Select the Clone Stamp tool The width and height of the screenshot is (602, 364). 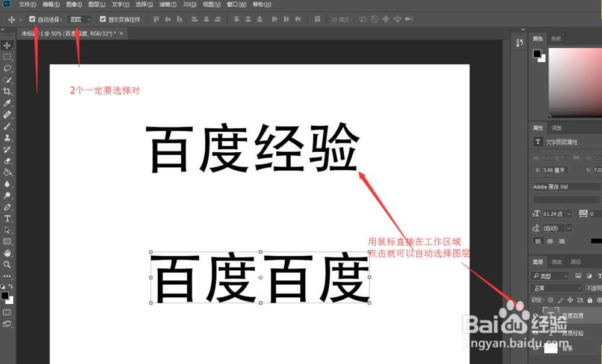(7, 138)
